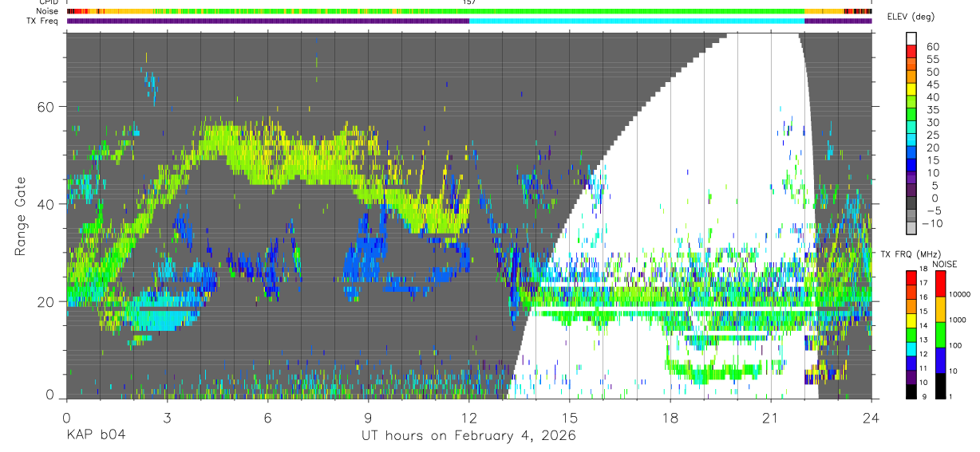Click the '10000' label on NOISE scale

(x=958, y=294)
